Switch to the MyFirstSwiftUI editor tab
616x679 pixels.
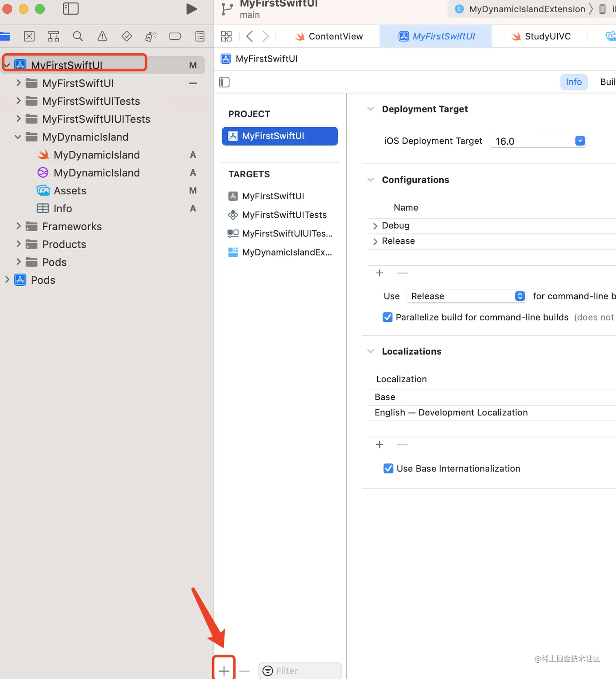(x=436, y=36)
